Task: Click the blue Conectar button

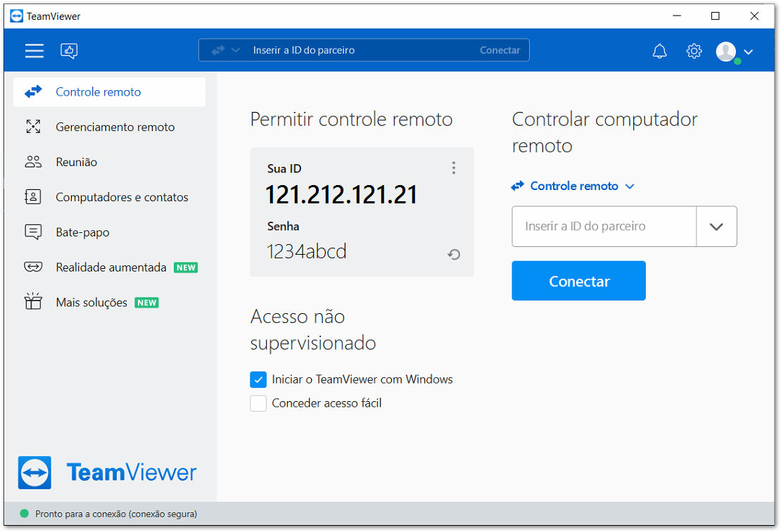Action: coord(579,281)
